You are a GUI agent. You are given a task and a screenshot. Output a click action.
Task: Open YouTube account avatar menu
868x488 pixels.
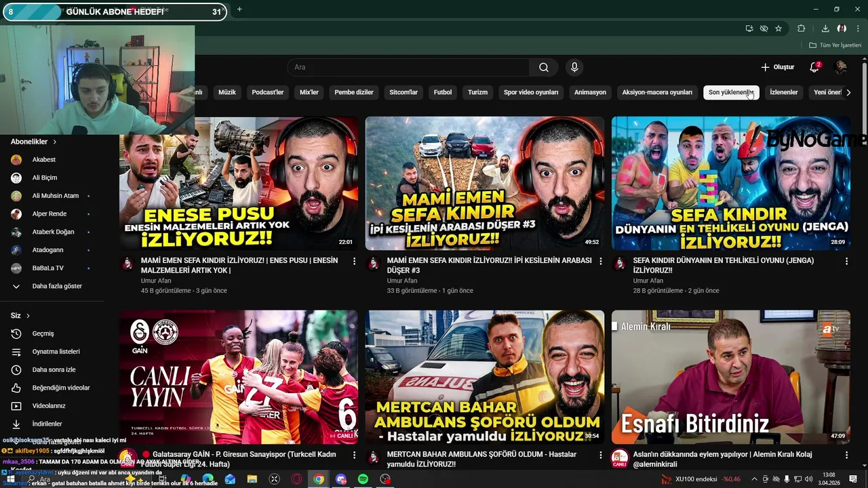[841, 67]
